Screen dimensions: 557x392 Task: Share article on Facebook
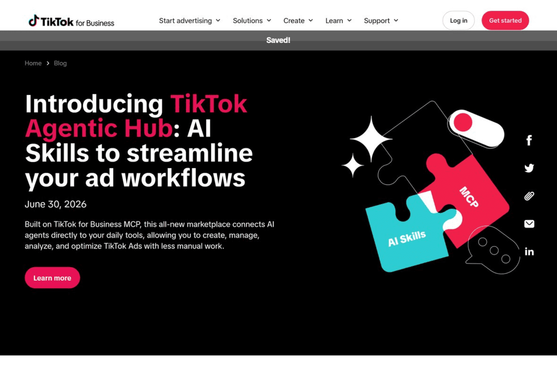tap(529, 140)
